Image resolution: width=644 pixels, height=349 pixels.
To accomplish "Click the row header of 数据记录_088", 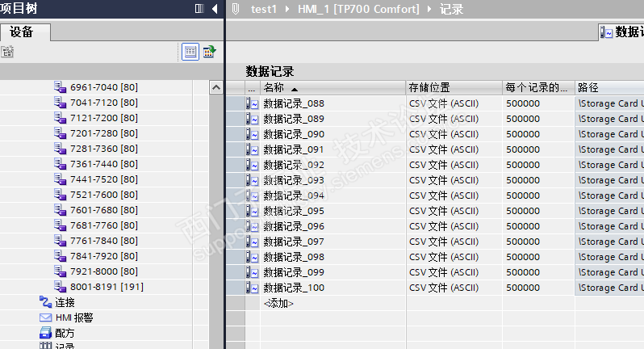I will [x=236, y=103].
